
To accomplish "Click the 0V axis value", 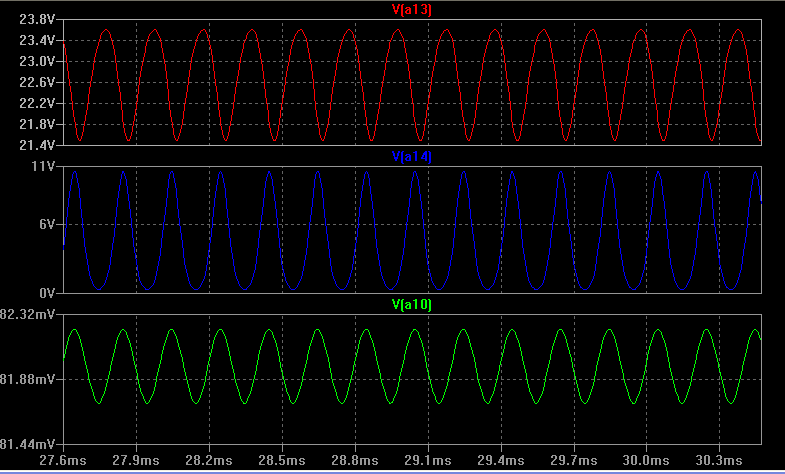I will [x=47, y=293].
